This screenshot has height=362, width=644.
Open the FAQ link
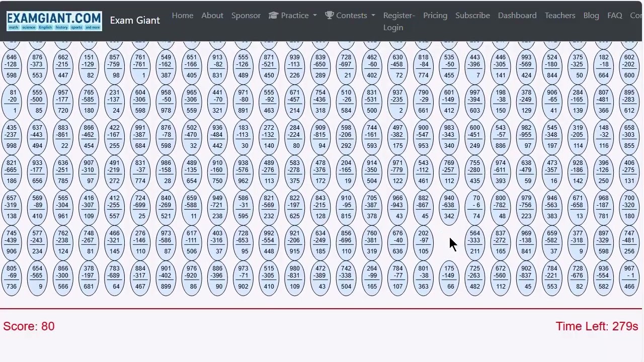[x=615, y=15]
